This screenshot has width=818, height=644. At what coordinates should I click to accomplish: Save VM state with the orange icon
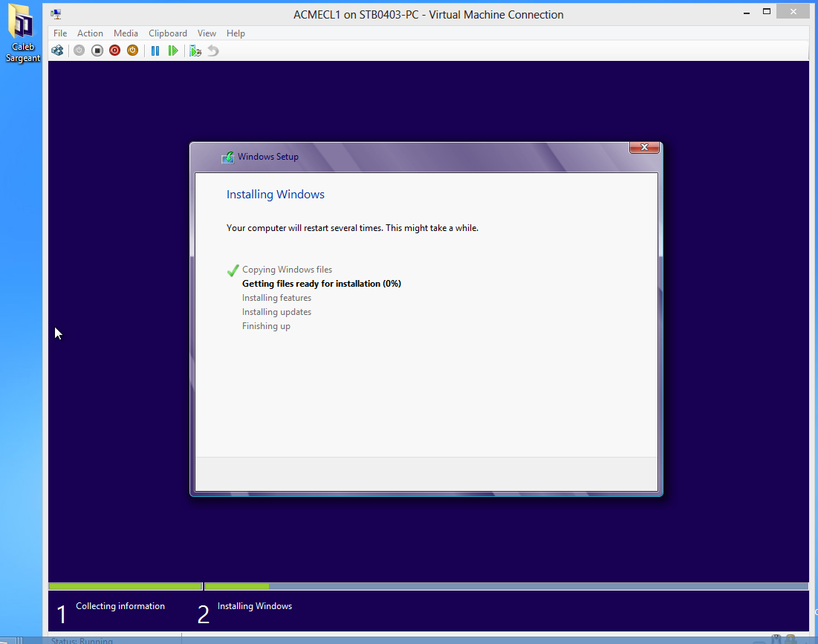point(132,51)
